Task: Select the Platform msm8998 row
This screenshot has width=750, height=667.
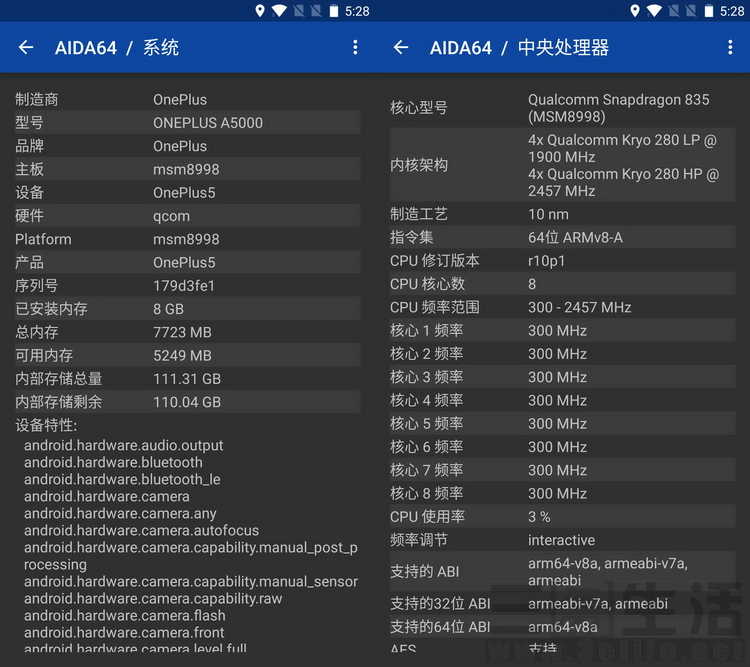Action: click(188, 239)
